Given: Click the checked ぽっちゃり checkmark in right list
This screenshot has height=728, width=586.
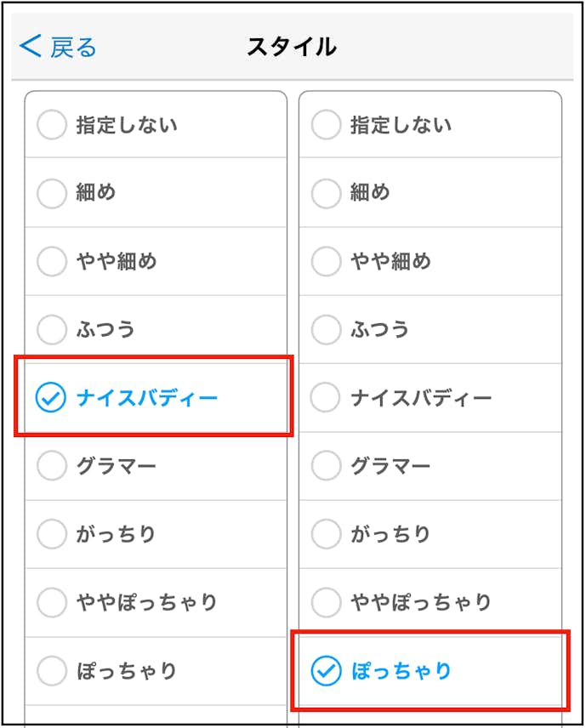Looking at the screenshot, I should click(326, 671).
